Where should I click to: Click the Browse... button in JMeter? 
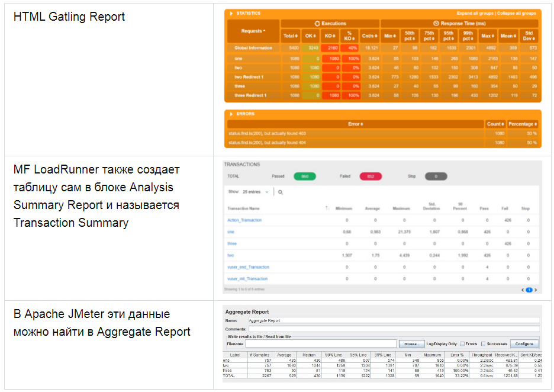(411, 344)
